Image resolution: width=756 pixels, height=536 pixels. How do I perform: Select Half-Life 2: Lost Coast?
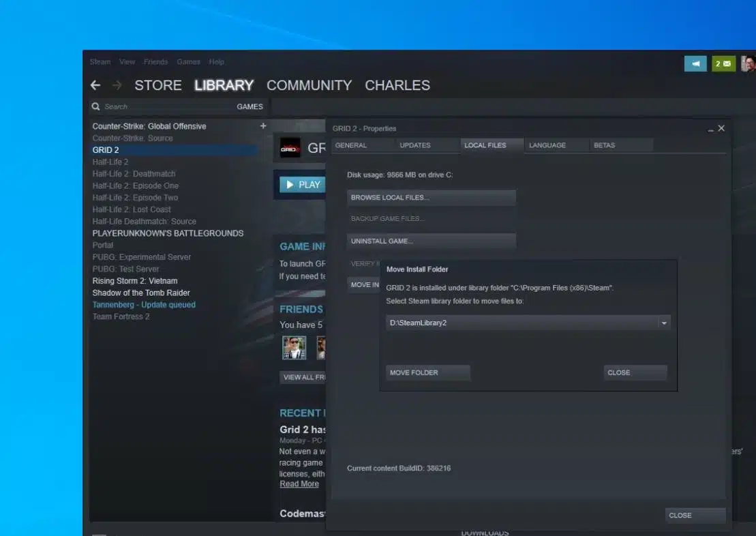131,209
